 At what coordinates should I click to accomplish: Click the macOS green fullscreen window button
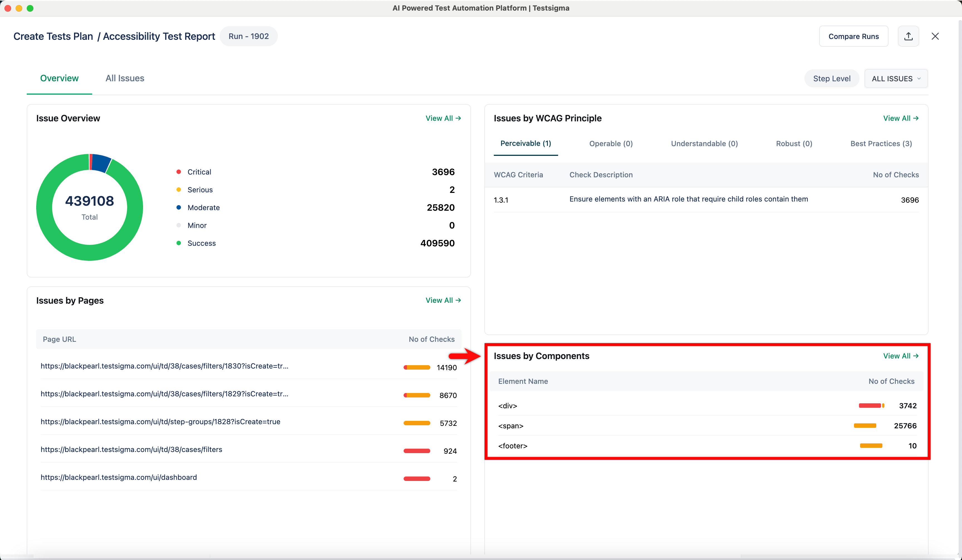coord(30,8)
